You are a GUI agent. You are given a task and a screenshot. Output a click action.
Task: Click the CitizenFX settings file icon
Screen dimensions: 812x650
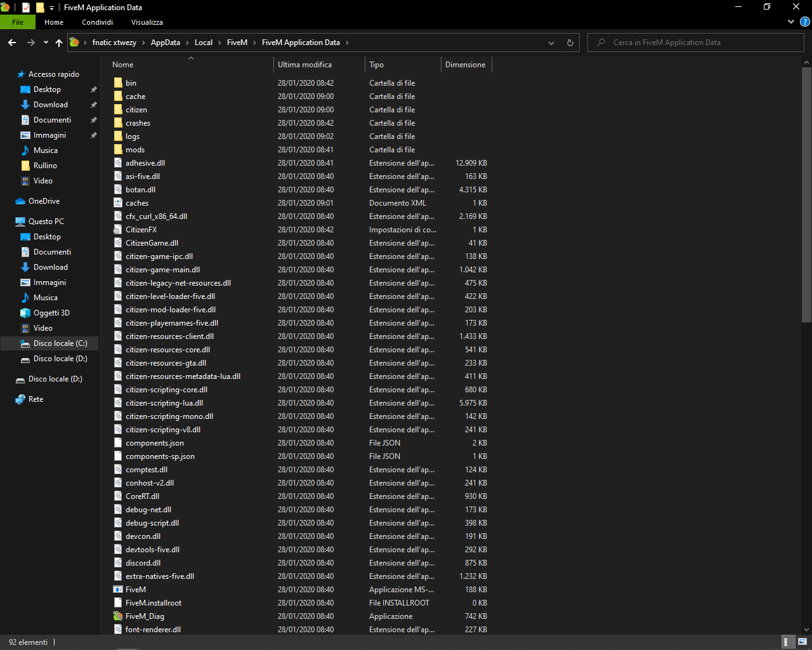[118, 230]
